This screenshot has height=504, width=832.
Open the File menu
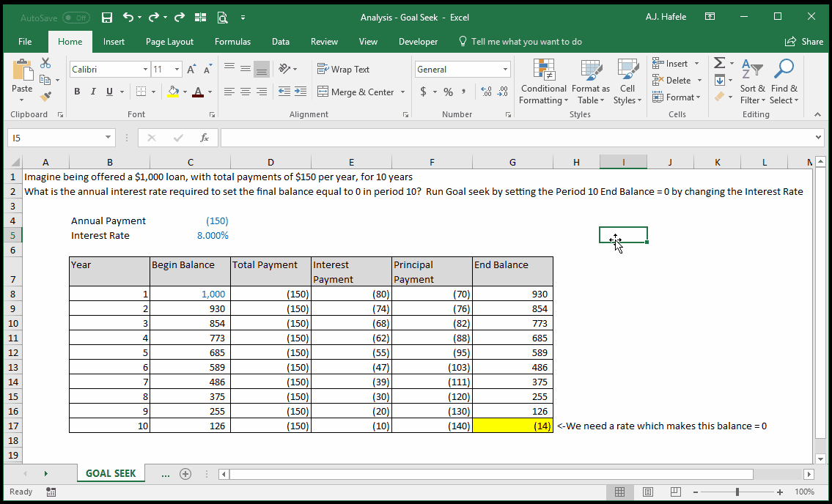click(25, 41)
